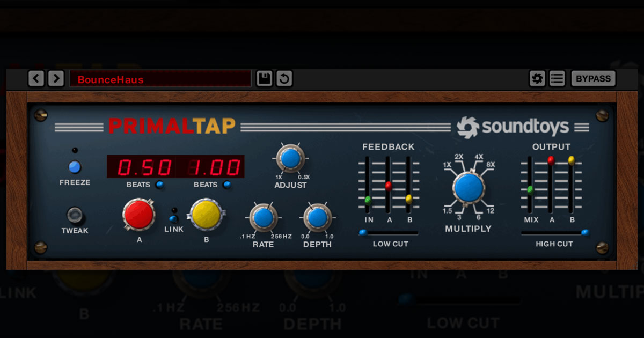This screenshot has height=338, width=644.
Task: Open the Soundtoys logo menu at top right
Action: (537, 78)
